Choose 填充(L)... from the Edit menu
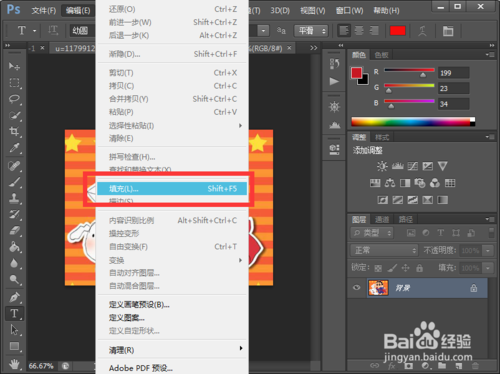 (x=172, y=189)
